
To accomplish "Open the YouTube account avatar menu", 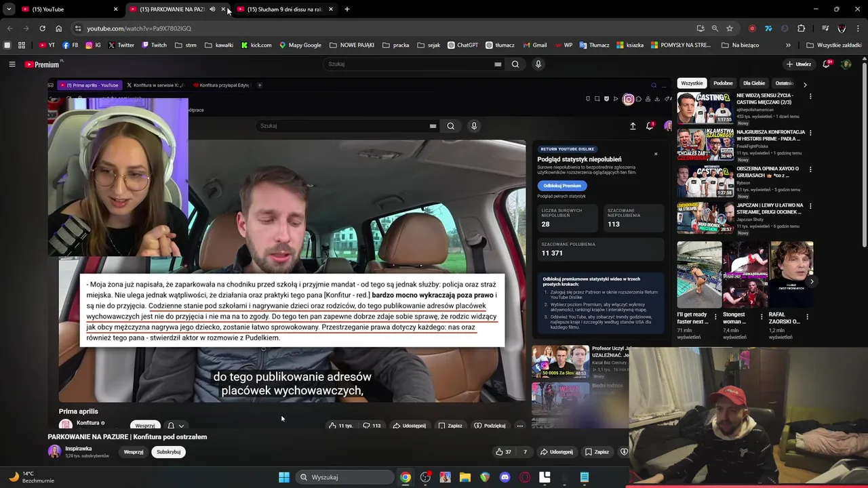I will [846, 64].
